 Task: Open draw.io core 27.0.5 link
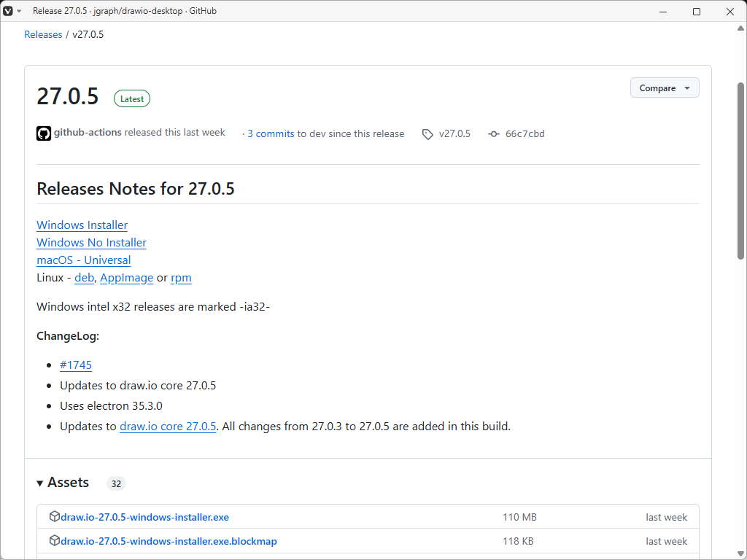(168, 426)
